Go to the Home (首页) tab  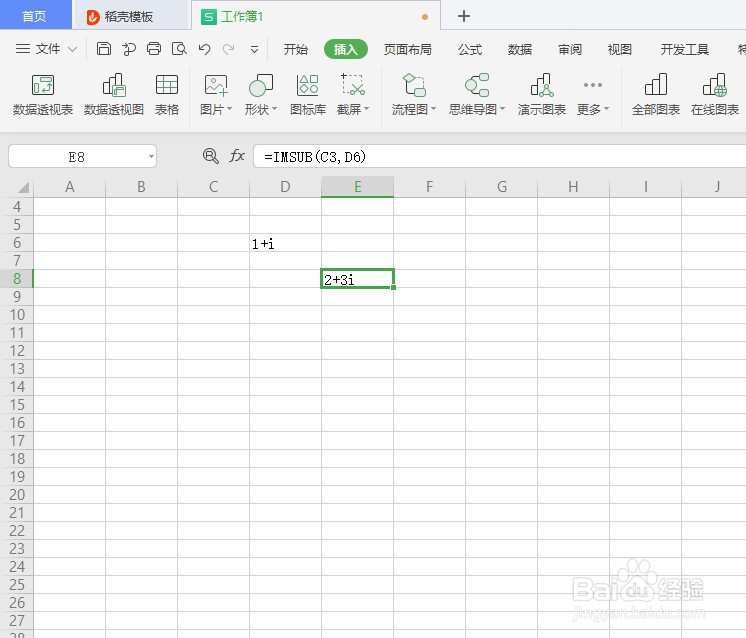(35, 16)
